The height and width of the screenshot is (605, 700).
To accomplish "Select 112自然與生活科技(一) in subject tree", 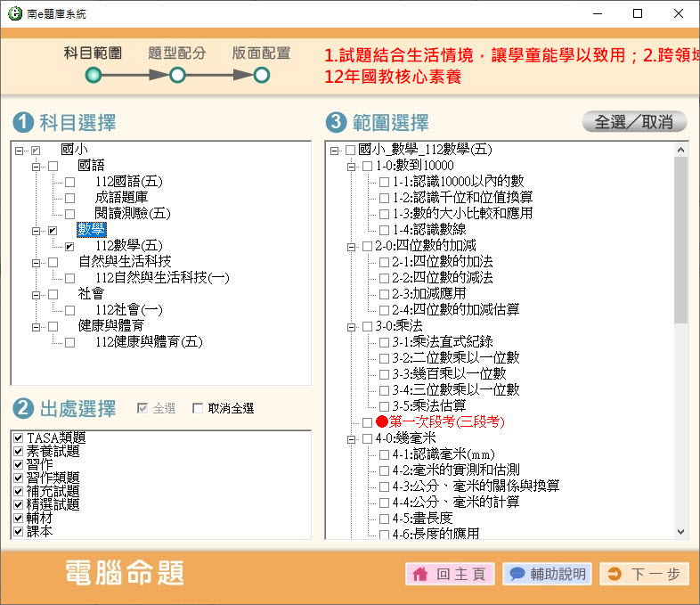I will (161, 278).
